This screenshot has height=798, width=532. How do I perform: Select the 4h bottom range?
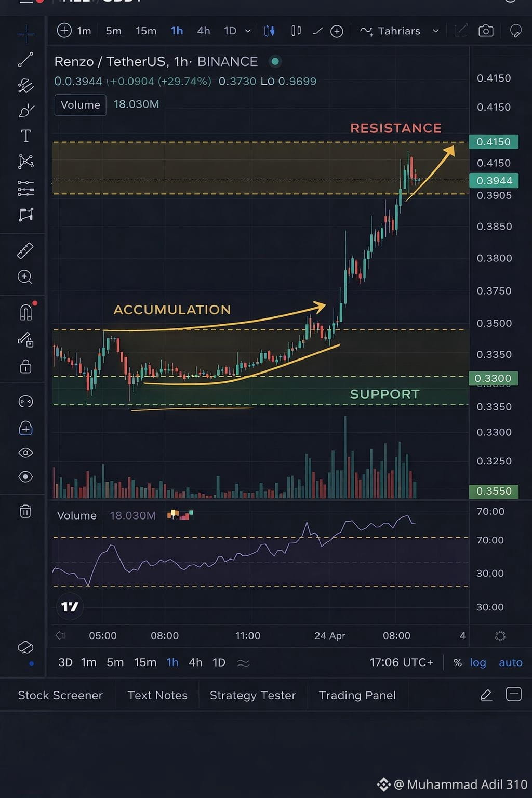(x=195, y=662)
